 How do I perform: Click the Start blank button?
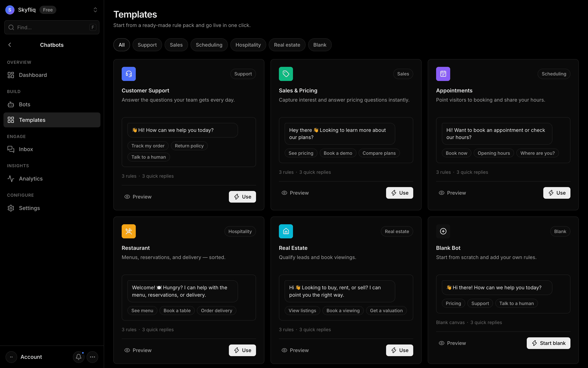click(x=548, y=343)
